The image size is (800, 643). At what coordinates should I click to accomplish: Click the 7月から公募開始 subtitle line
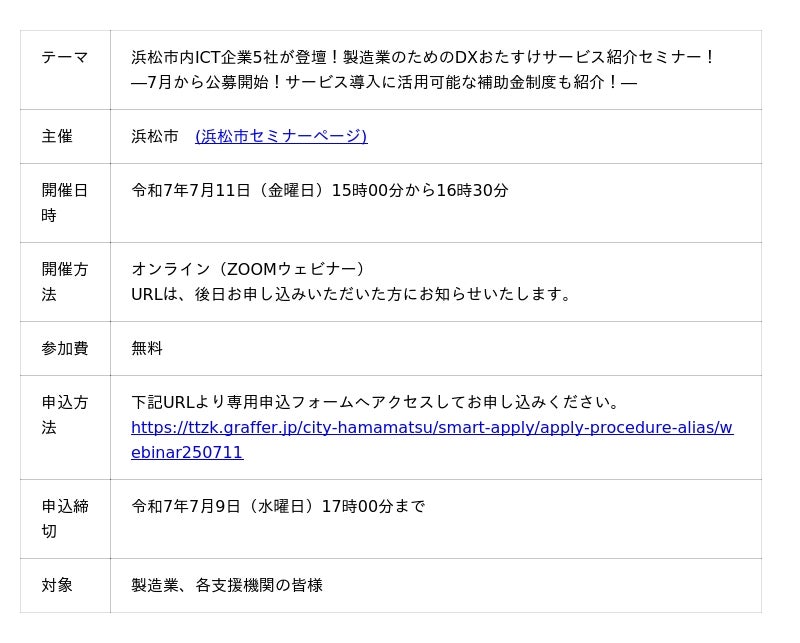tap(384, 82)
